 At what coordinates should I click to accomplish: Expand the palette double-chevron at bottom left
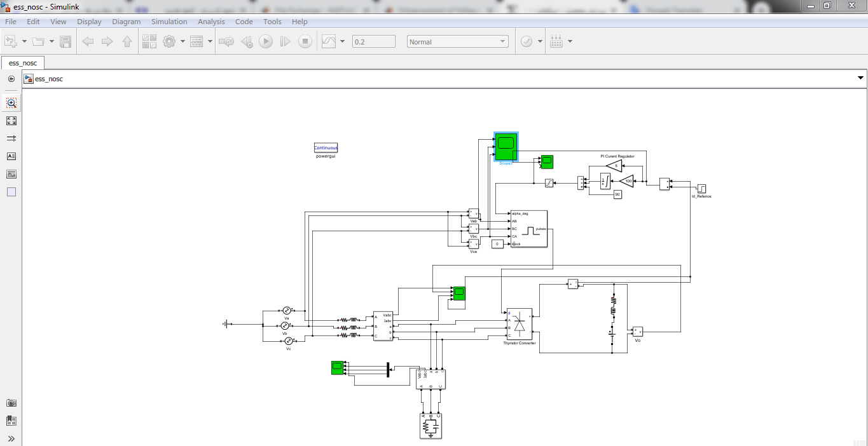pyautogui.click(x=11, y=438)
